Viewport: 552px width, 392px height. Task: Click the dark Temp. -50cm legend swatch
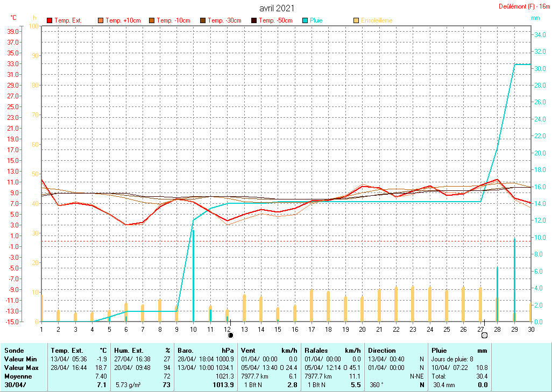click(254, 20)
